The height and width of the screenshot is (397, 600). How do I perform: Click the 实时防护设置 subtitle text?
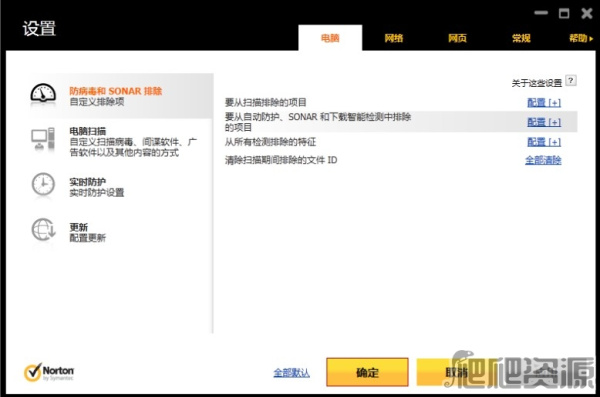coord(97,193)
